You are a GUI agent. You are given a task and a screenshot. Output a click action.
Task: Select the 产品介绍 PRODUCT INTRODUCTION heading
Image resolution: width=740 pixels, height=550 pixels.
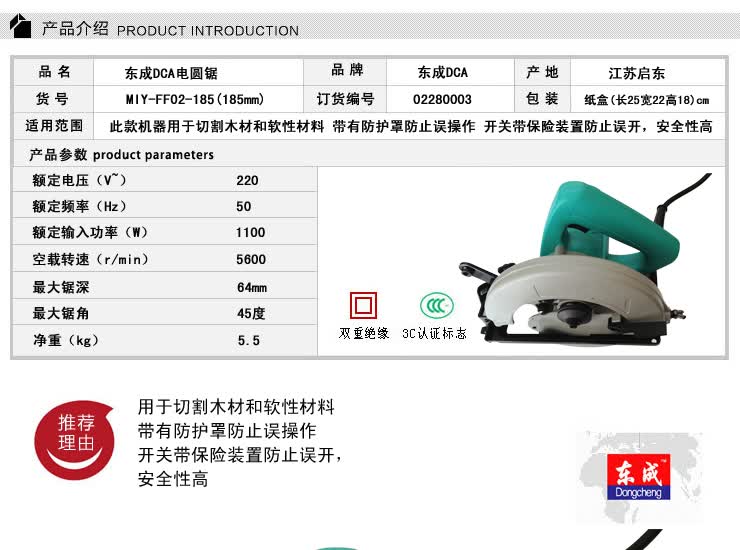tap(170, 29)
